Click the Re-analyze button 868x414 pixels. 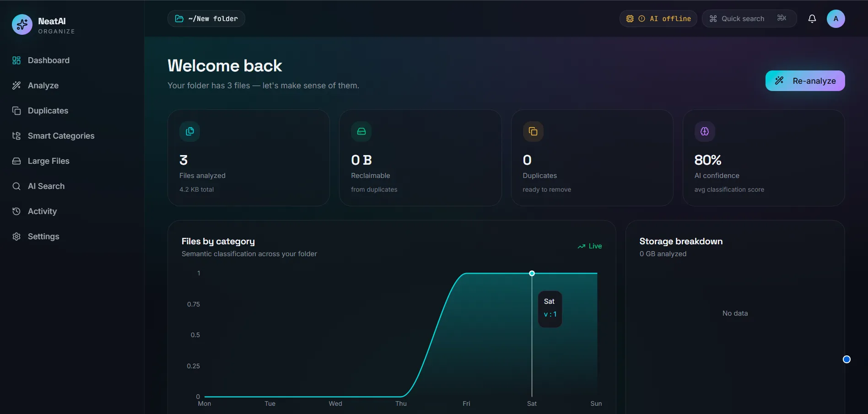coord(805,81)
